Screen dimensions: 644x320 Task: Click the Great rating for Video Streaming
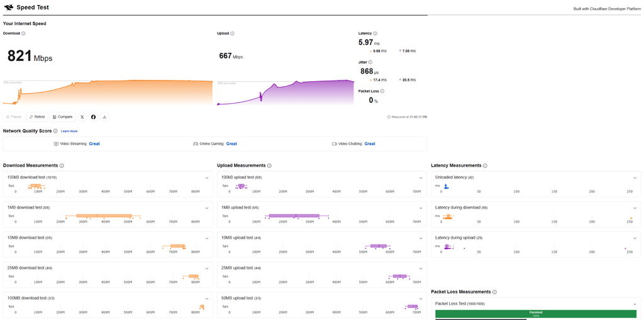[94, 144]
